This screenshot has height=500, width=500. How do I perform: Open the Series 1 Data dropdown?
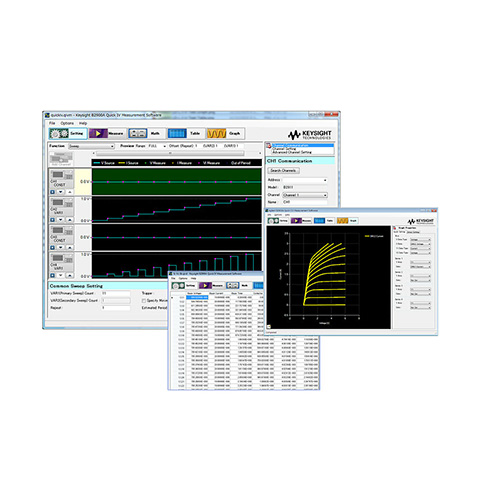(x=420, y=267)
